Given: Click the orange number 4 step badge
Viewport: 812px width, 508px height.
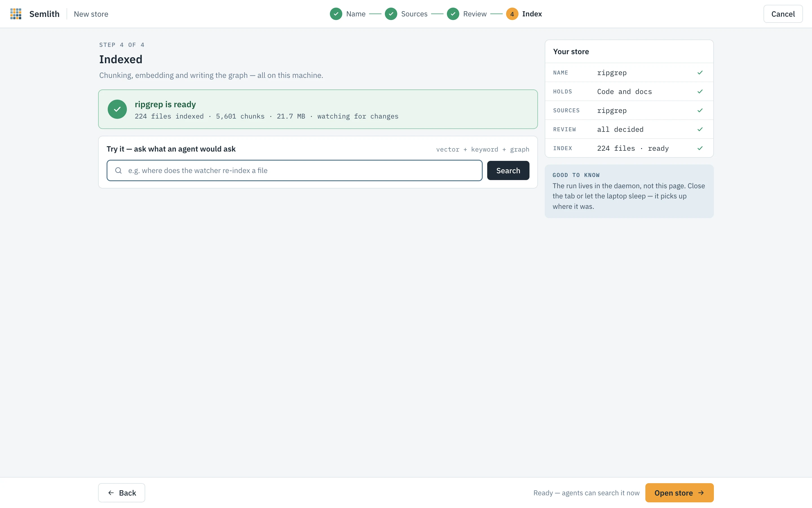Looking at the screenshot, I should pyautogui.click(x=512, y=14).
